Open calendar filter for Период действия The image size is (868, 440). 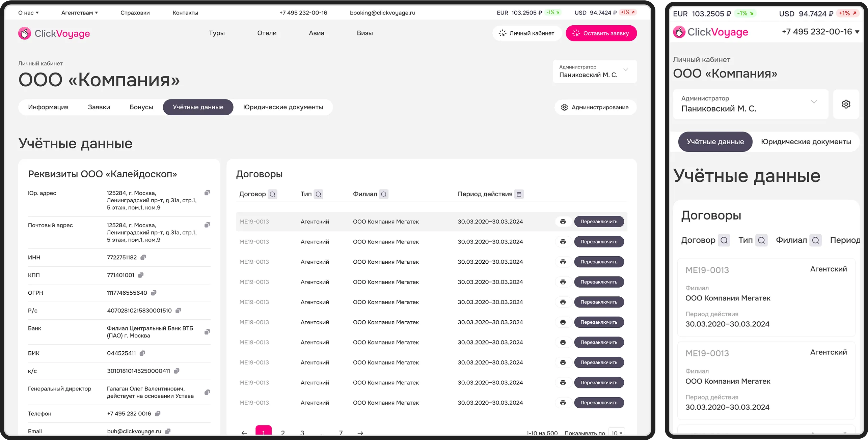519,194
